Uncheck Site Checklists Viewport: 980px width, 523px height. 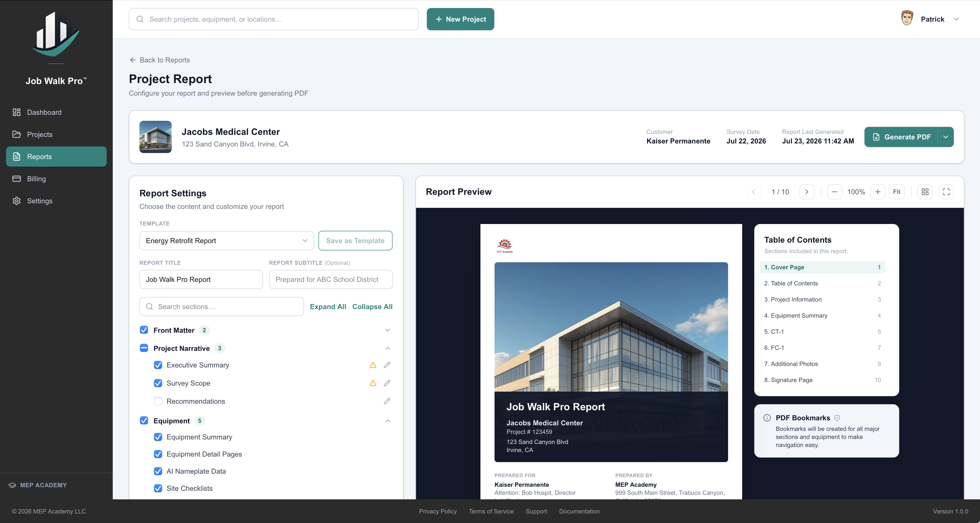click(158, 488)
